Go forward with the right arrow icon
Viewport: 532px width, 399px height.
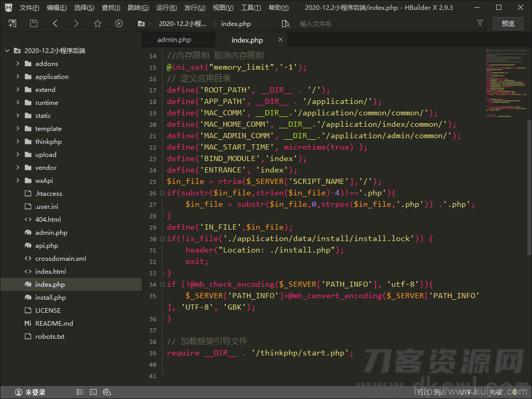(76, 23)
